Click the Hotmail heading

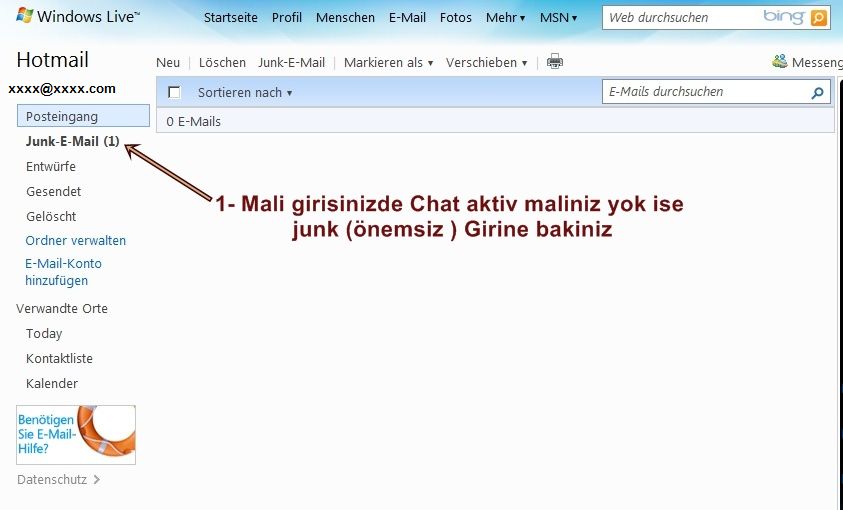tap(52, 60)
